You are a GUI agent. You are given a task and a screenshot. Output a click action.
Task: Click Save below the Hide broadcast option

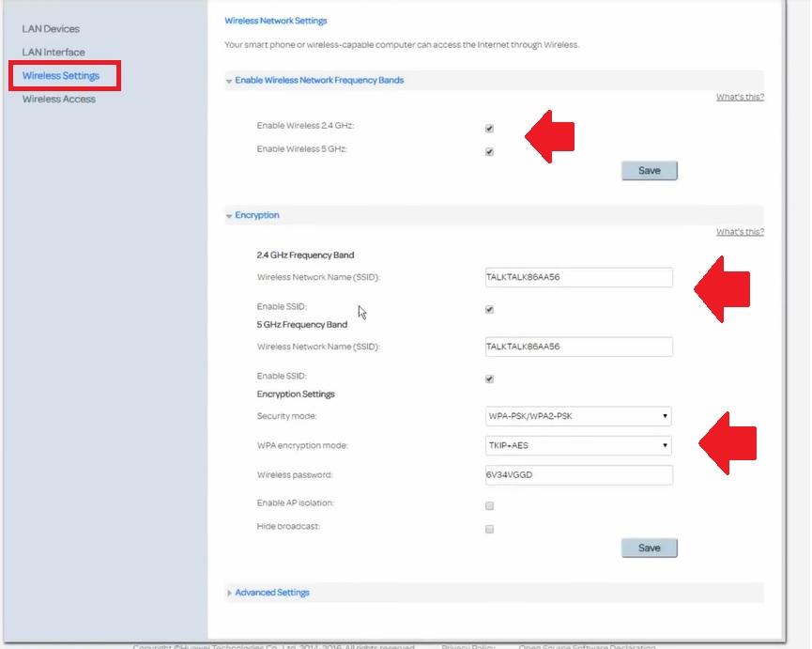649,548
